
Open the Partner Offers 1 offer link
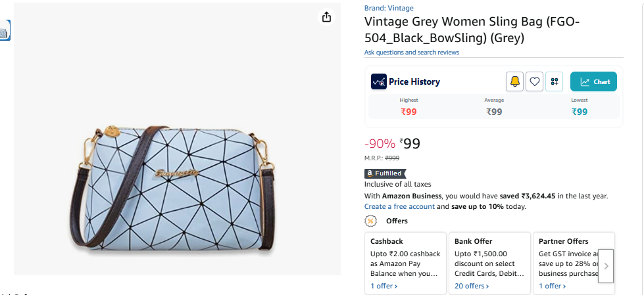click(552, 286)
